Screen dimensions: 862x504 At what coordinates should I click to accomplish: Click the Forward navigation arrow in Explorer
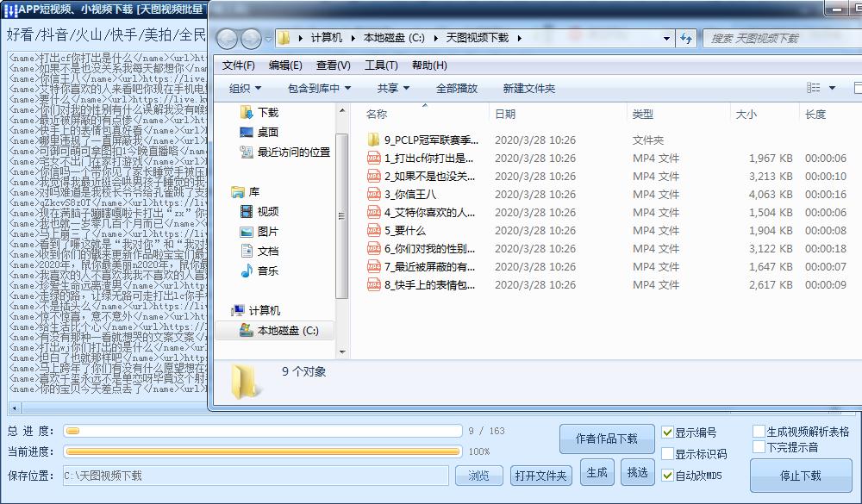251,39
